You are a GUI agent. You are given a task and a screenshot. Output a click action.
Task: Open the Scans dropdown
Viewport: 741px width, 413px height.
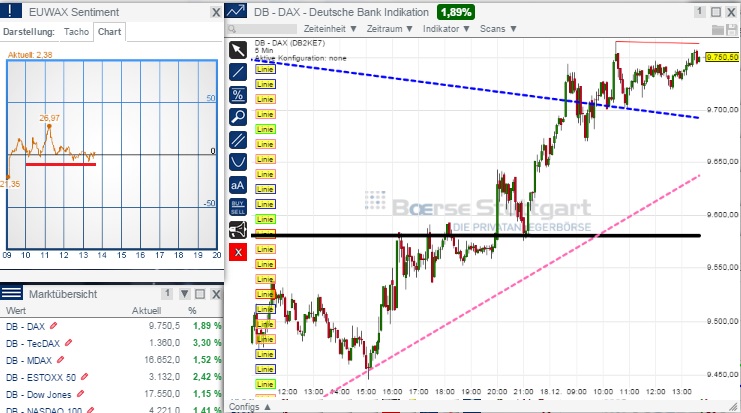[498, 29]
